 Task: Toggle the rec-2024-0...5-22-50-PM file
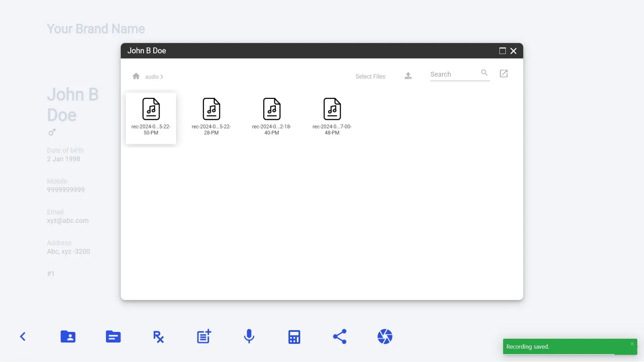coord(151,117)
